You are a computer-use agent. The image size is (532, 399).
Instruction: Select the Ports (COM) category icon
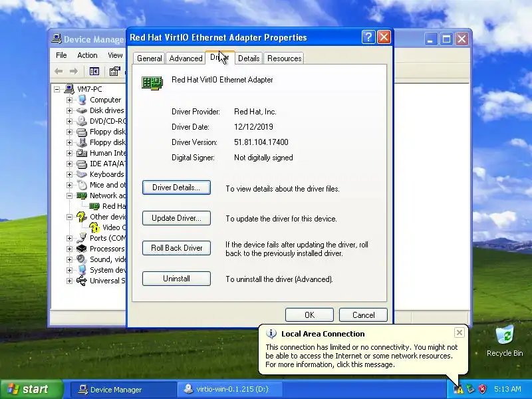82,238
